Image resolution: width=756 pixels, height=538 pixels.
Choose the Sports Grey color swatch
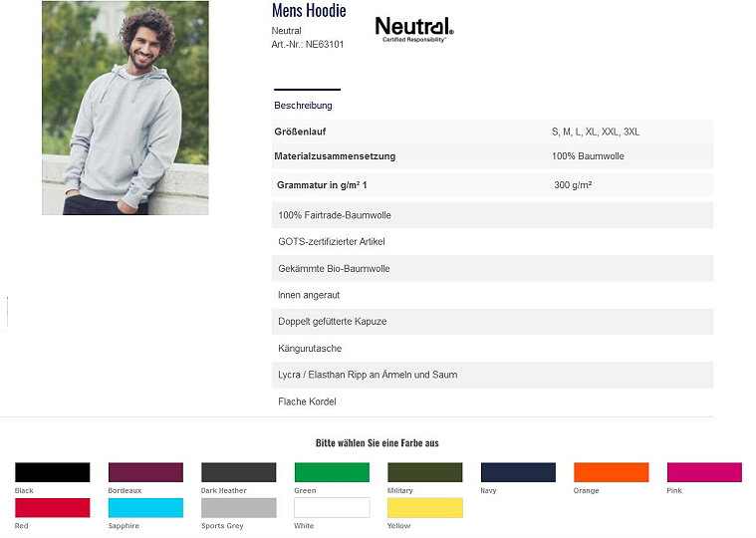239,508
